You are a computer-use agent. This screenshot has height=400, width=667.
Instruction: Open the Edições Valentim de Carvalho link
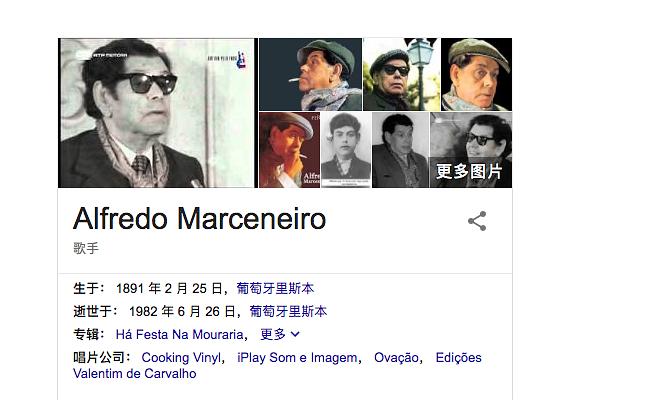277,366
